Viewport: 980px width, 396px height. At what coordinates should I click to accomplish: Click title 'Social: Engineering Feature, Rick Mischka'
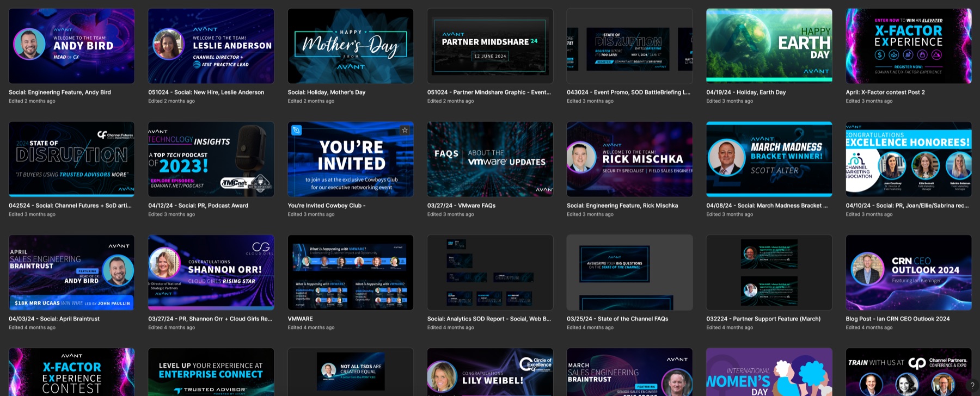pos(622,206)
